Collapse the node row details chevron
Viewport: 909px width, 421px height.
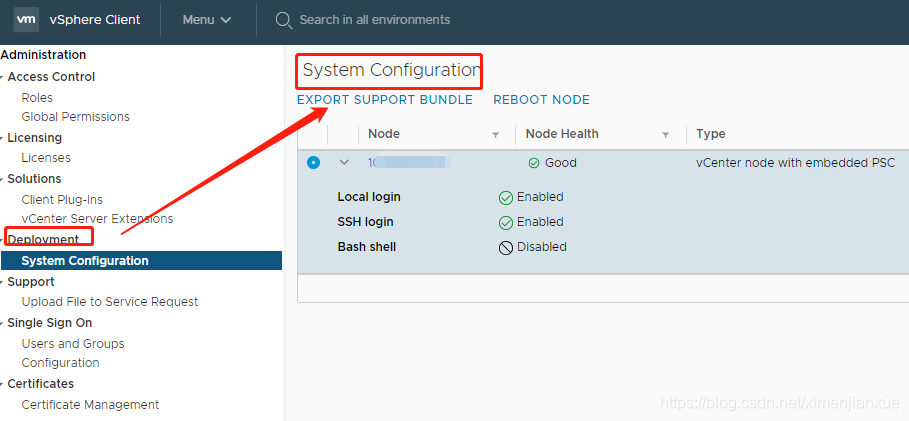coord(344,163)
